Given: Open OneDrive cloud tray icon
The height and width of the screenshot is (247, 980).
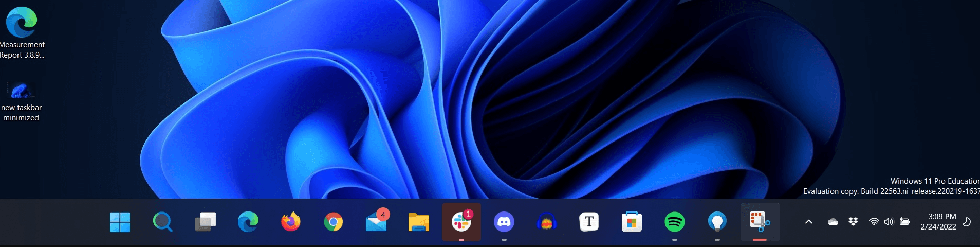Looking at the screenshot, I should (833, 222).
